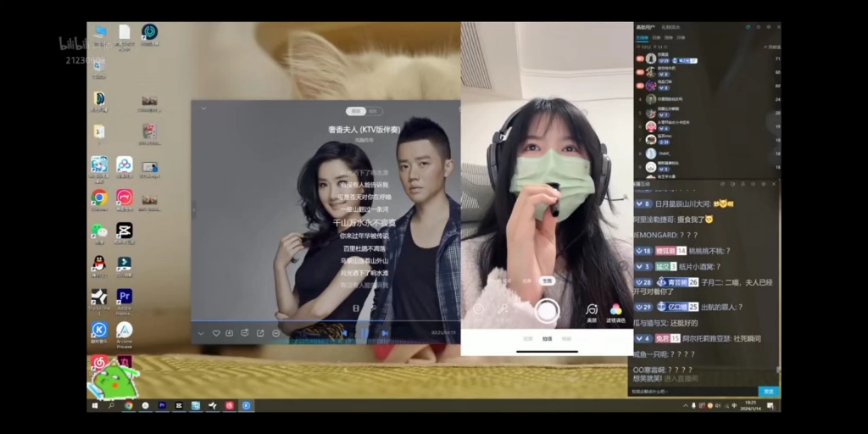Click the microphone icon in system tray
Viewport: 868px width, 434px height.
pyautogui.click(x=693, y=406)
